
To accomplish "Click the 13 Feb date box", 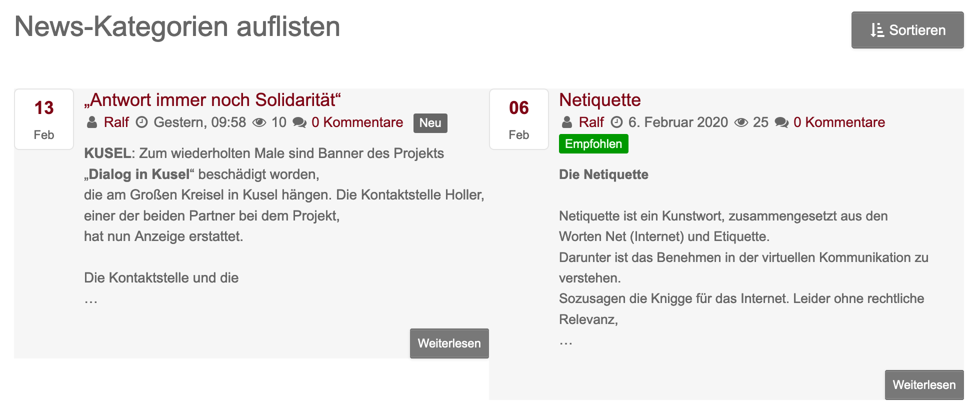I will pyautogui.click(x=44, y=119).
